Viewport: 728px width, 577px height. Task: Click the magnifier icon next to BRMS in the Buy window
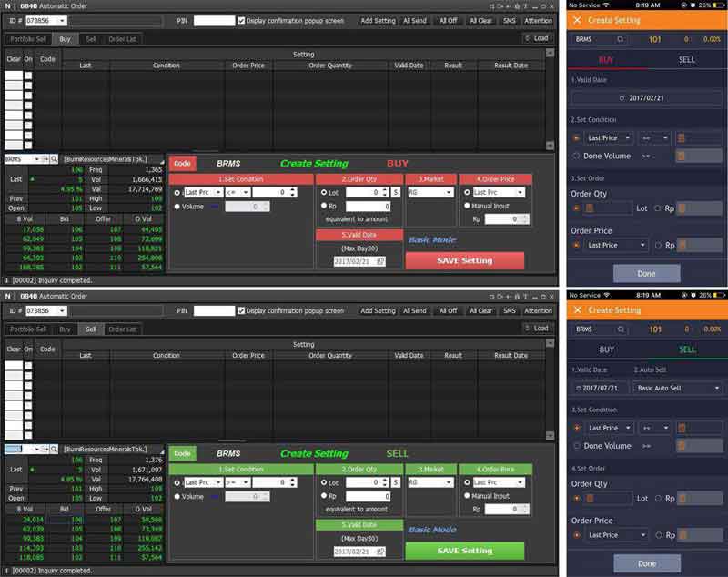click(x=54, y=159)
